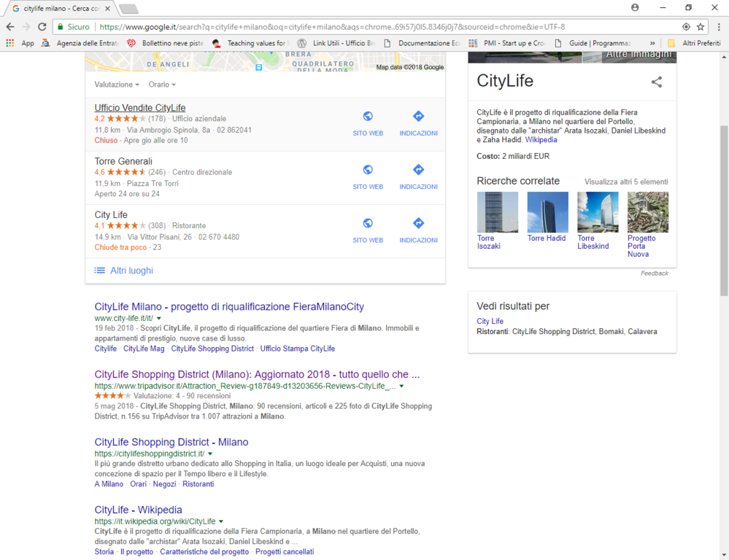Expand the Valutazione filter dropdown
The image size is (729, 560).
116,85
